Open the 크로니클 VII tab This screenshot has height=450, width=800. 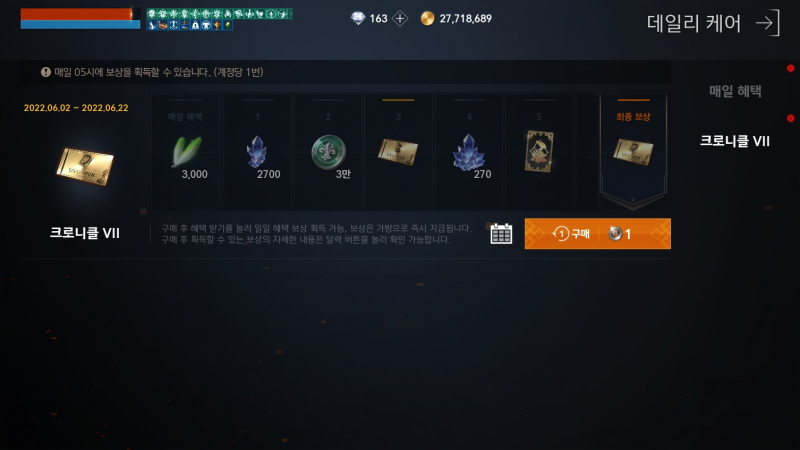coord(735,141)
